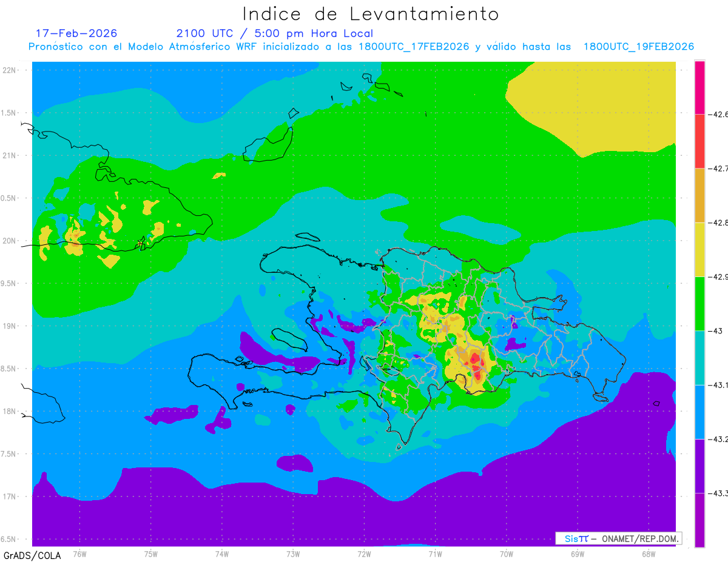Viewport: 728px width, 562px height.
Task: Click the green swatch in the color bar
Action: (699, 303)
